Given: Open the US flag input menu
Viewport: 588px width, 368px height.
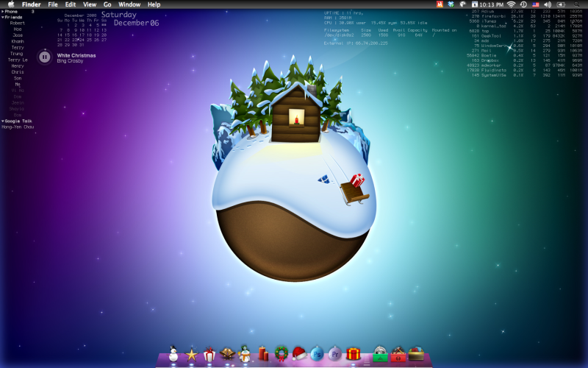Looking at the screenshot, I should pos(536,4).
